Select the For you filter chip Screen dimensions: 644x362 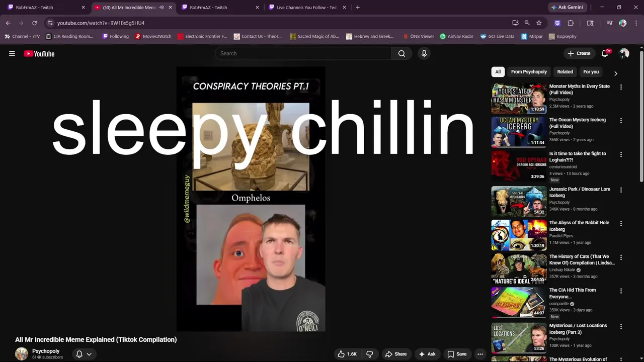591,72
